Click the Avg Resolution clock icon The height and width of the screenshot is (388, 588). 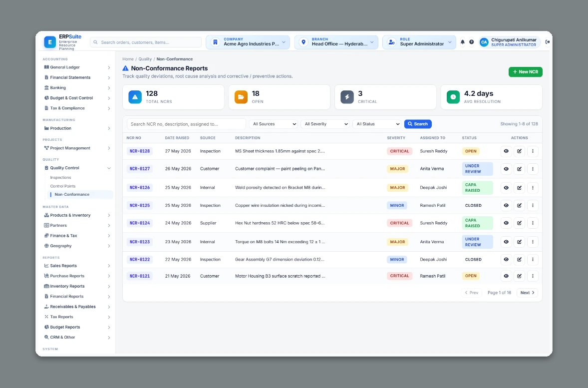(x=453, y=97)
